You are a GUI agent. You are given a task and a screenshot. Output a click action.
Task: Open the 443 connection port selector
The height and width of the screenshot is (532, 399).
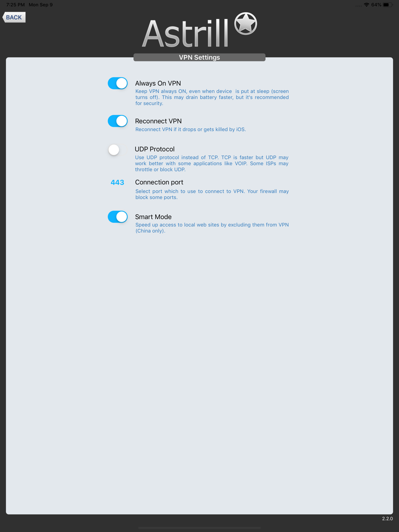click(117, 182)
